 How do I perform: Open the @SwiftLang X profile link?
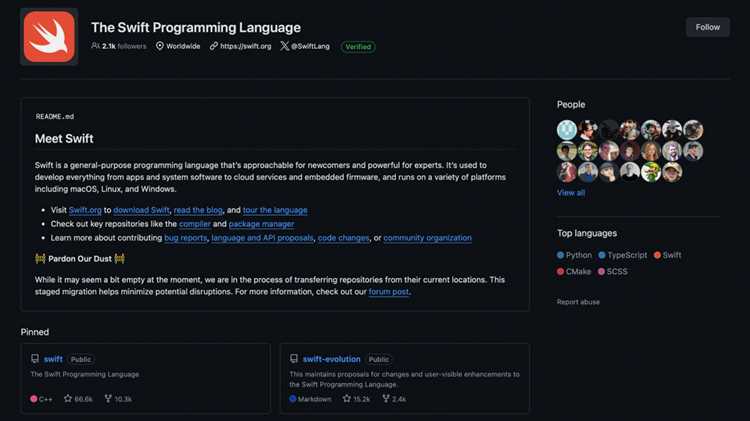click(x=310, y=46)
